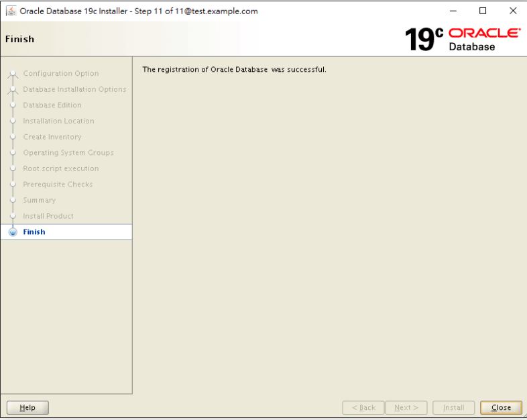Select Operating System Groups step
The width and height of the screenshot is (527, 420).
pos(68,153)
